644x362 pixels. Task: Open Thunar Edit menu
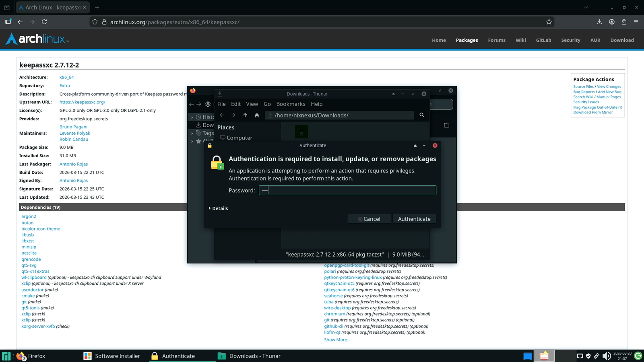click(x=236, y=104)
